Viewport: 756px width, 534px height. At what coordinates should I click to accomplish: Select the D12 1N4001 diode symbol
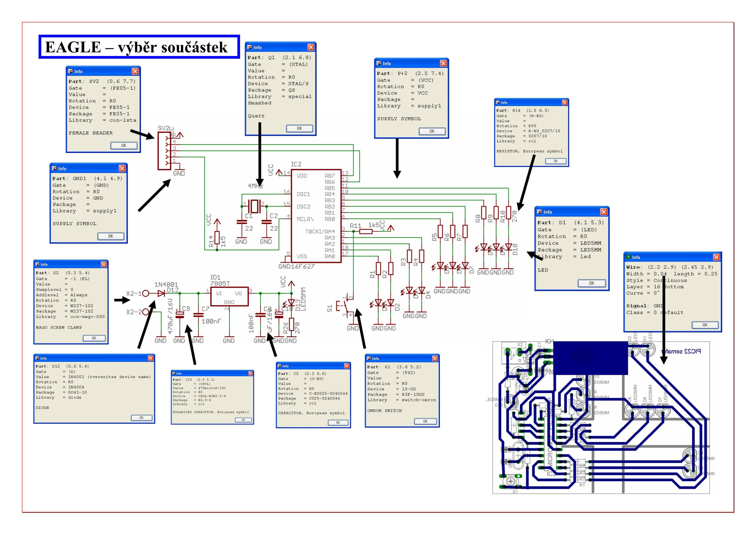tap(161, 293)
